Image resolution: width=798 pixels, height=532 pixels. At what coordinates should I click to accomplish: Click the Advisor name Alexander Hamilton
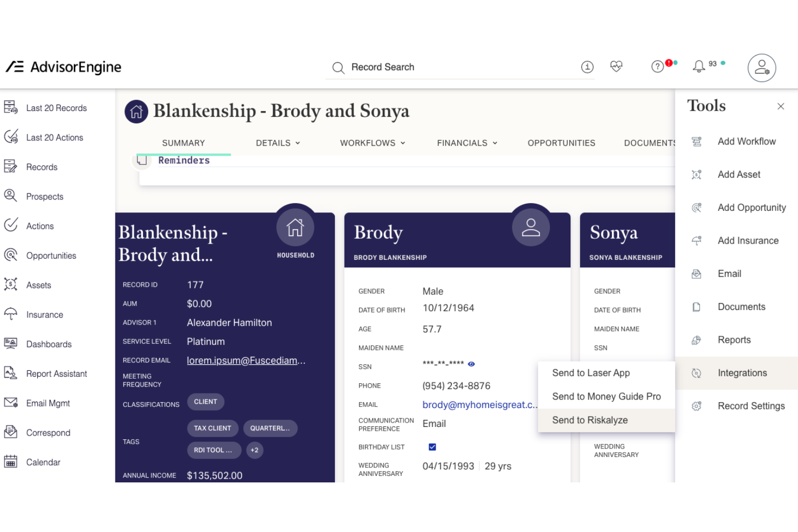pos(230,323)
